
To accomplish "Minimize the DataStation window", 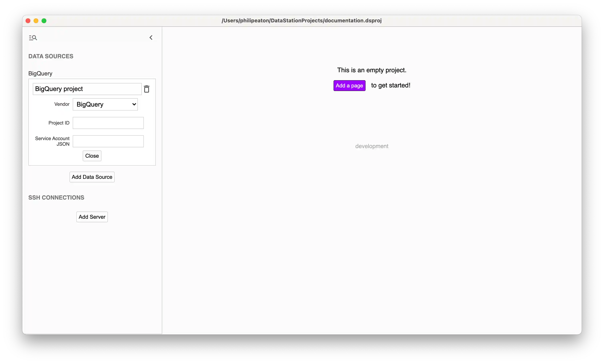I will pos(36,21).
